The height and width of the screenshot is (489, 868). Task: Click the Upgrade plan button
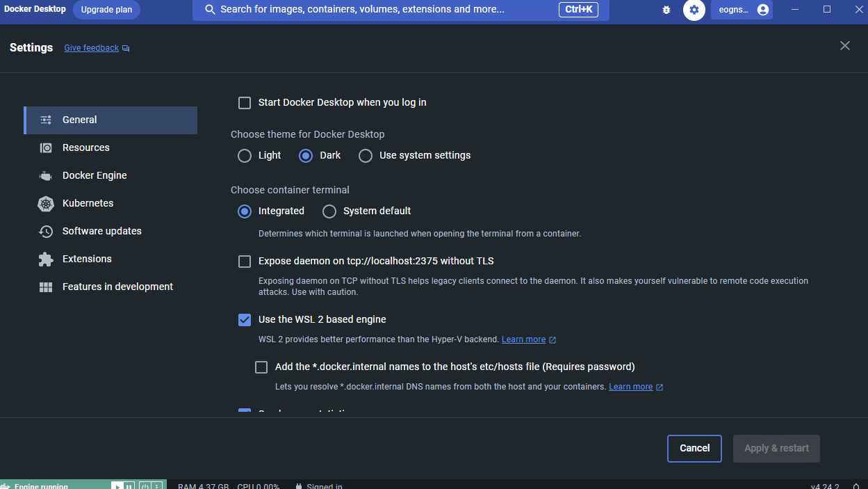pos(106,10)
